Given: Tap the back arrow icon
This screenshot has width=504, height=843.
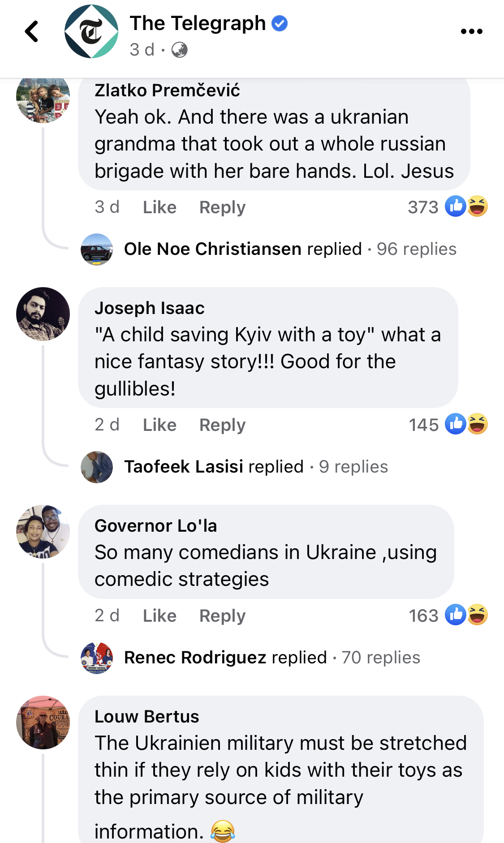Looking at the screenshot, I should [x=32, y=31].
